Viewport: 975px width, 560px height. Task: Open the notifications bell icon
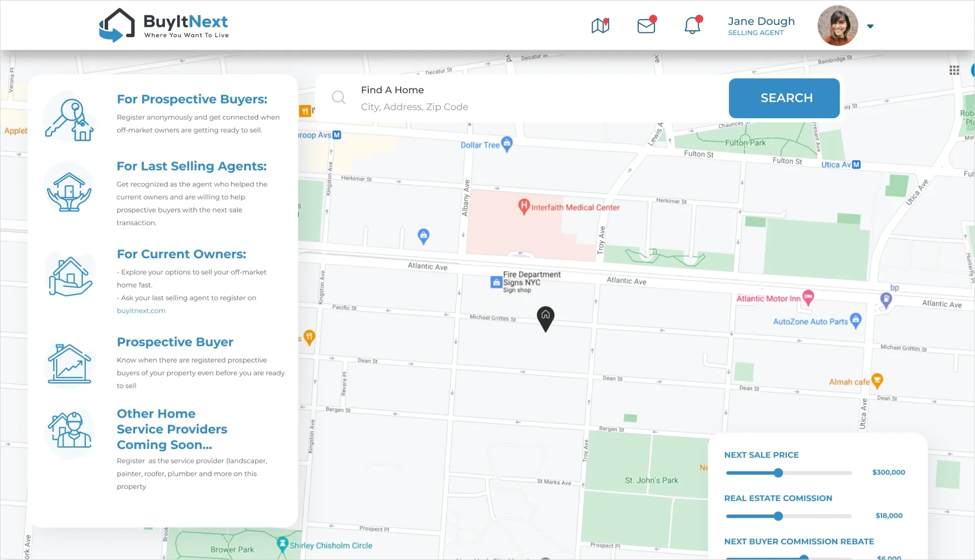coord(692,25)
